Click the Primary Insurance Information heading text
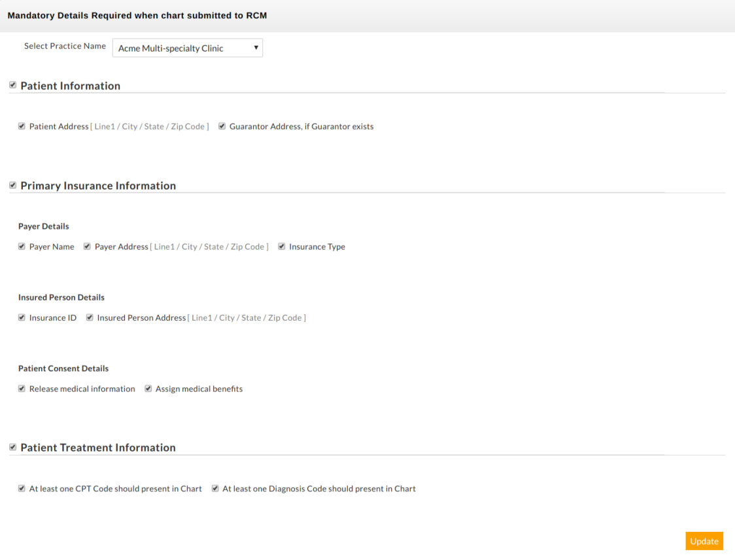Screen dimensions: 735x560 point(98,186)
